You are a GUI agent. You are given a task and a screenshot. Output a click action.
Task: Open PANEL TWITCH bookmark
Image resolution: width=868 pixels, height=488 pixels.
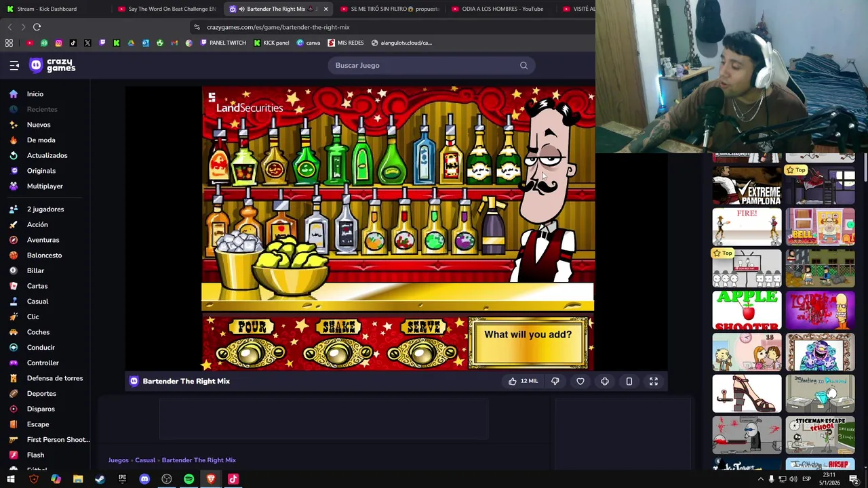[x=223, y=43]
